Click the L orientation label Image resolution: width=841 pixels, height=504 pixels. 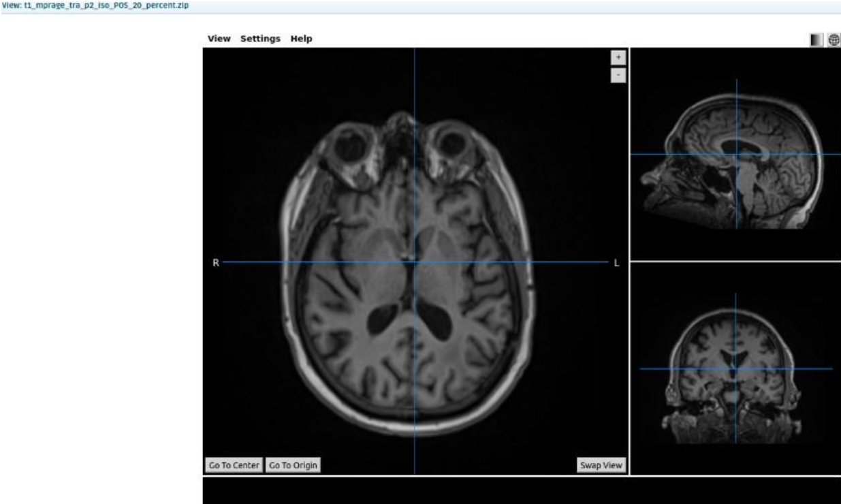tap(617, 263)
